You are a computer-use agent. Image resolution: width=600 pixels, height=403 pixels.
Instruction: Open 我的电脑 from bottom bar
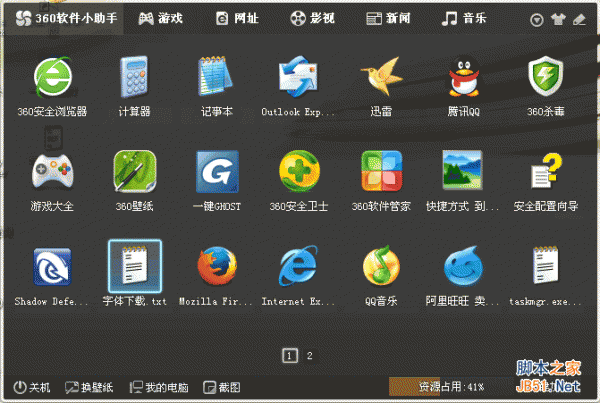159,387
